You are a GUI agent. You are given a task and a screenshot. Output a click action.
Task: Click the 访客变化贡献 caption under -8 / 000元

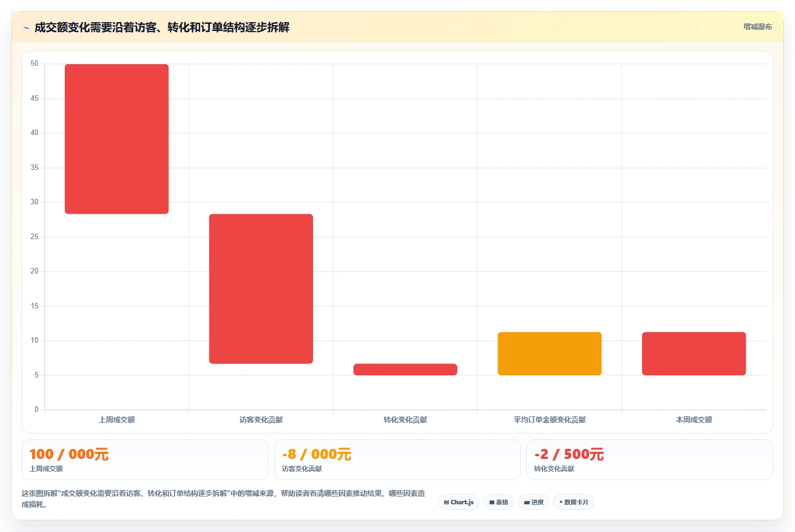(302, 468)
